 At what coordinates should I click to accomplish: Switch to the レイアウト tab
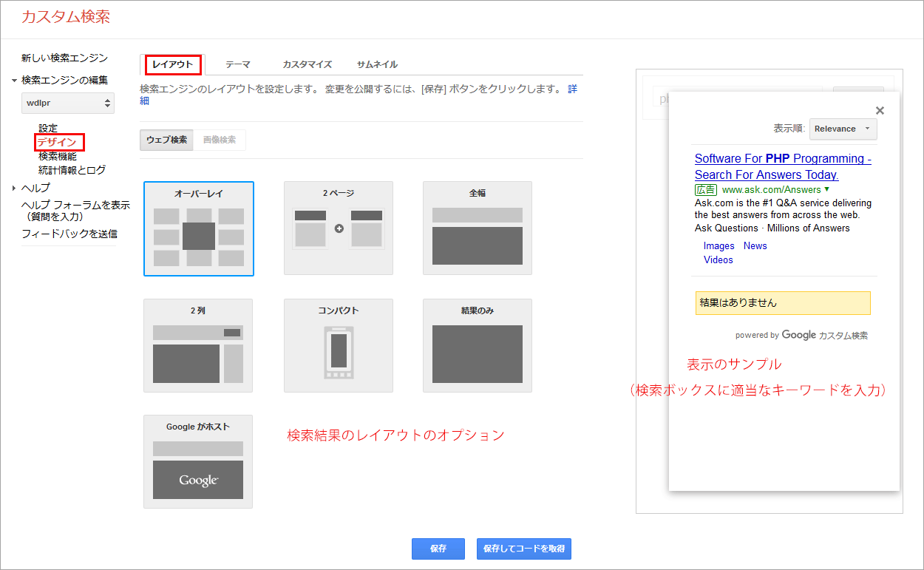coord(172,64)
